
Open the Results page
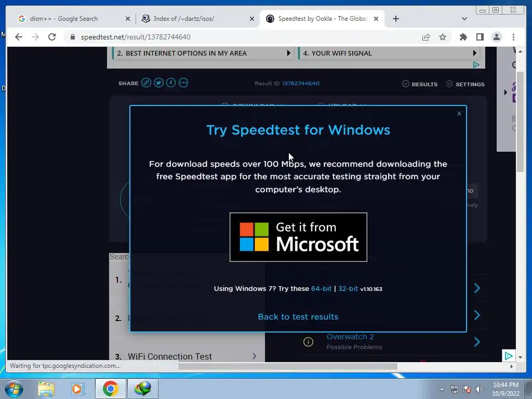pyautogui.click(x=420, y=84)
